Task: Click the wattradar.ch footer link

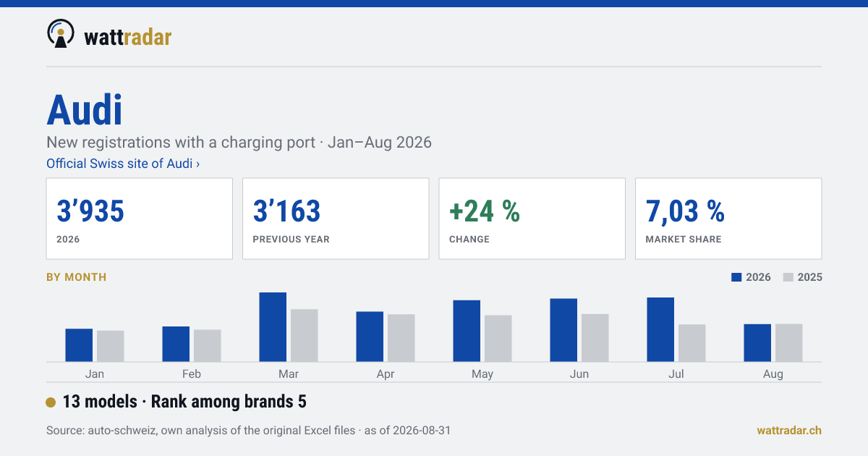Action: click(789, 431)
